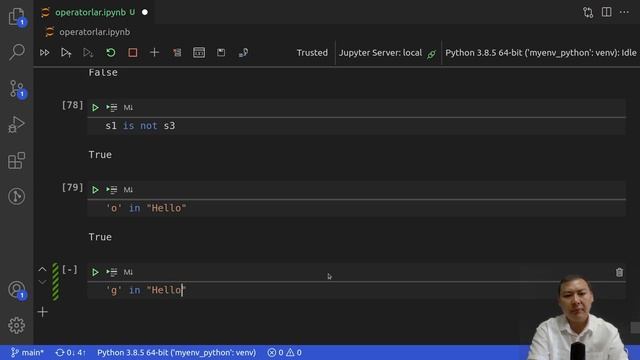The image size is (640, 360).
Task: Run cell 78 with play button
Action: click(95, 108)
